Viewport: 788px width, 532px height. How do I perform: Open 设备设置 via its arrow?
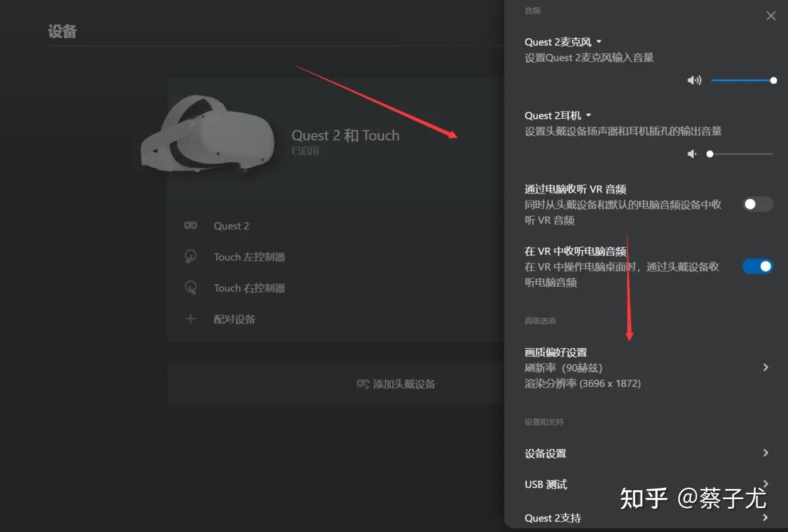click(766, 453)
